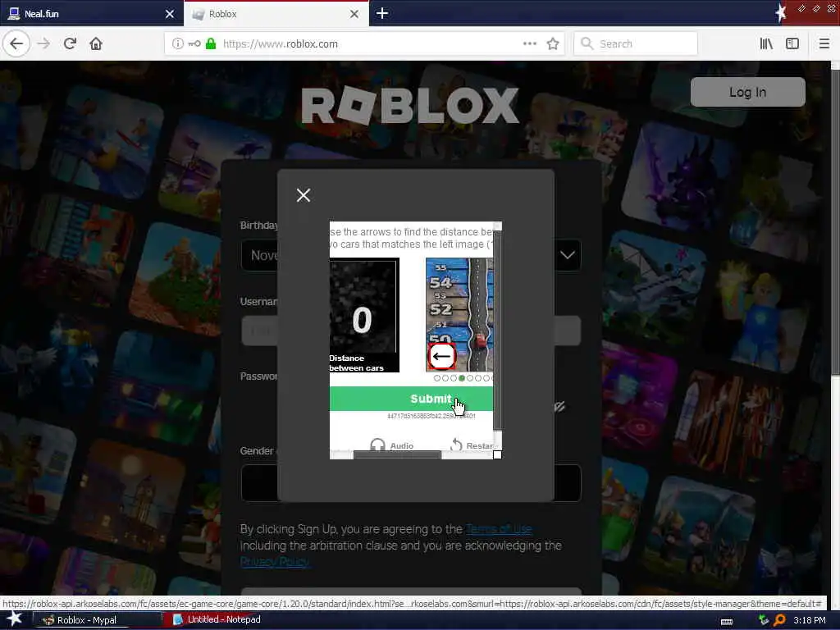The height and width of the screenshot is (630, 840).
Task: Open the Privacy Policy link
Action: tap(275, 561)
